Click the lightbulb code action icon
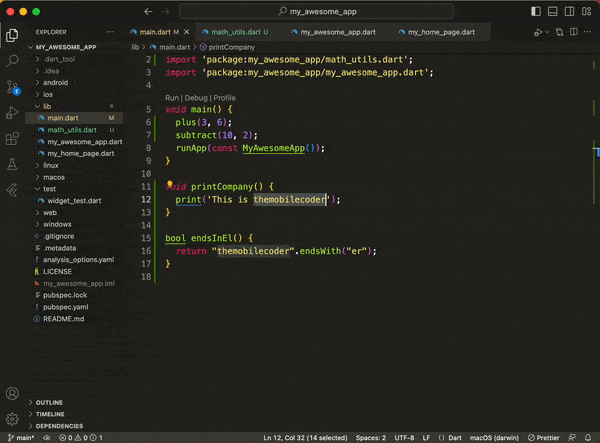This screenshot has width=600, height=443. (x=170, y=186)
